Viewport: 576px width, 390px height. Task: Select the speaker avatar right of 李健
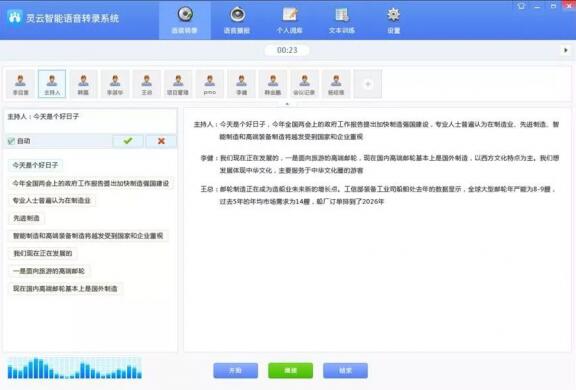click(273, 84)
